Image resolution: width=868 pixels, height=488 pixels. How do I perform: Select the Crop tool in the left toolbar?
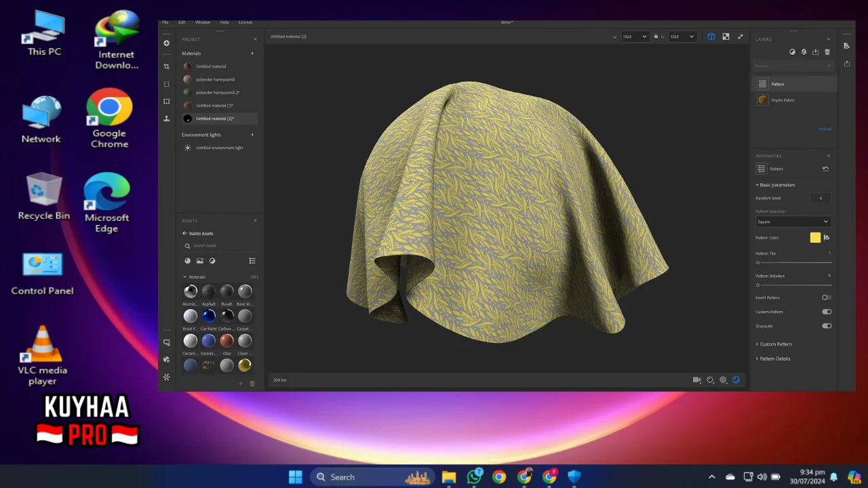(x=167, y=66)
